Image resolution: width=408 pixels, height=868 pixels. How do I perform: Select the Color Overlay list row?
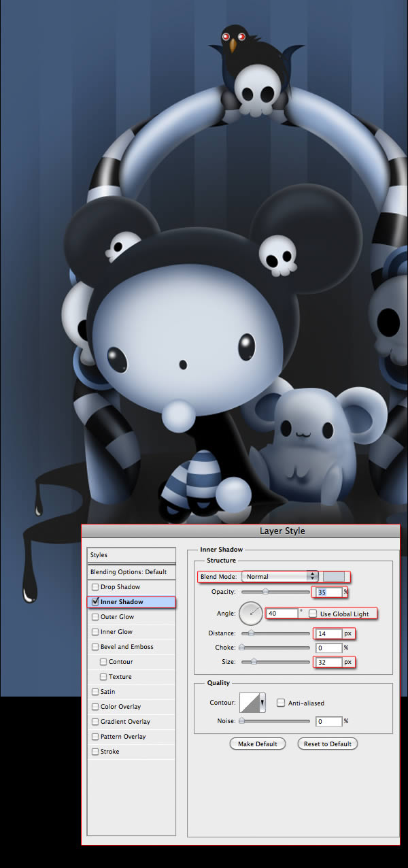click(132, 707)
